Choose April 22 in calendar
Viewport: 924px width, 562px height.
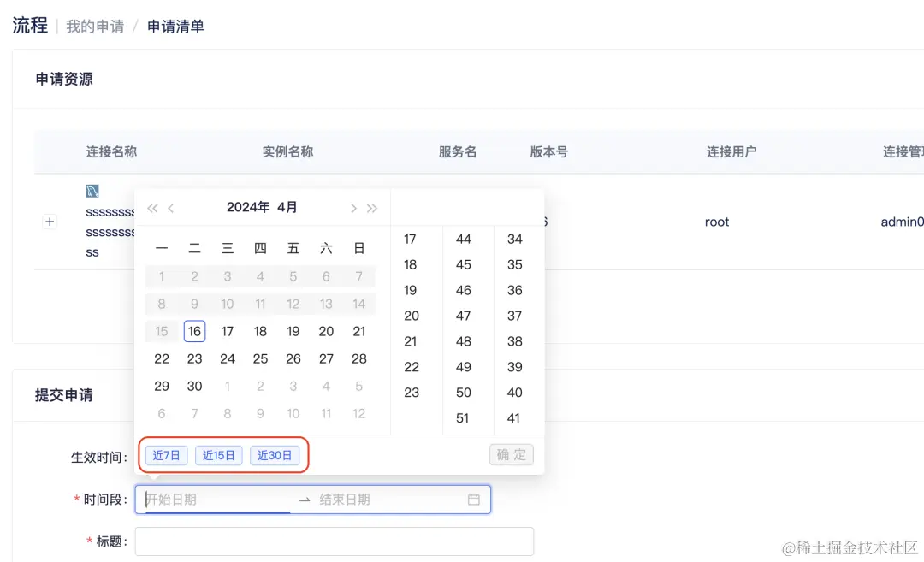162,358
